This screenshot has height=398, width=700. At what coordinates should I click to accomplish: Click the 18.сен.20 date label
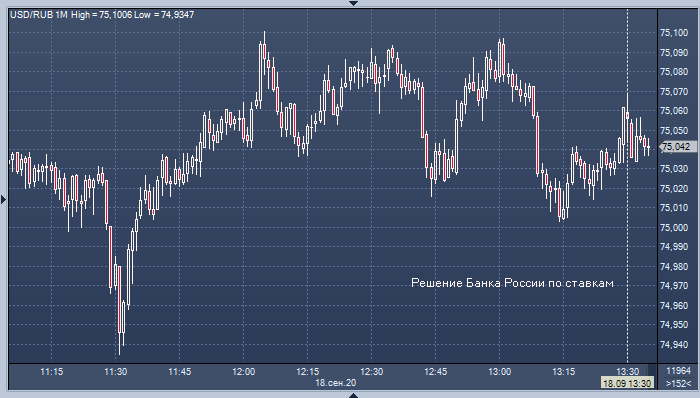[x=335, y=383]
